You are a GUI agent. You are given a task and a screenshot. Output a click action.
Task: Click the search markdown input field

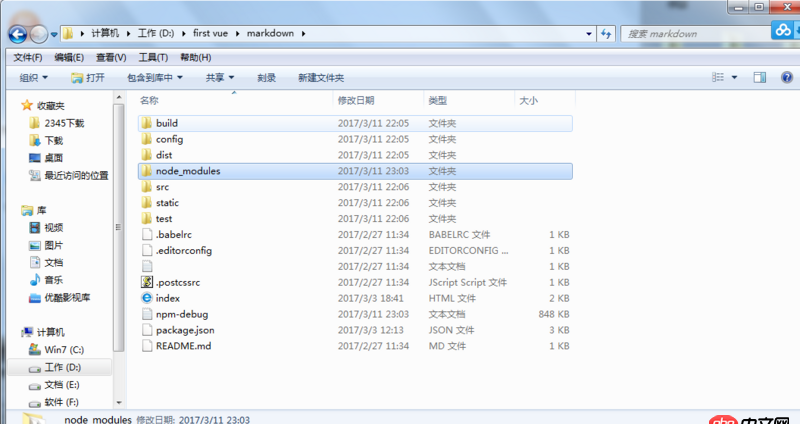(696, 34)
